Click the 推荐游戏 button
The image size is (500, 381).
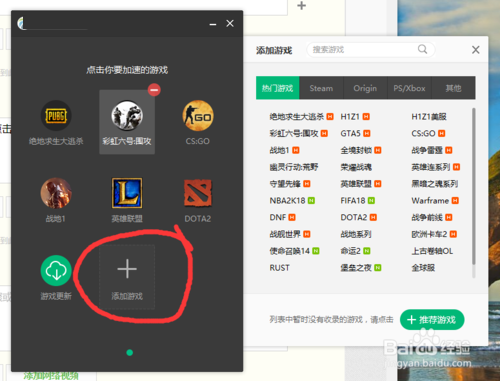[x=432, y=320]
